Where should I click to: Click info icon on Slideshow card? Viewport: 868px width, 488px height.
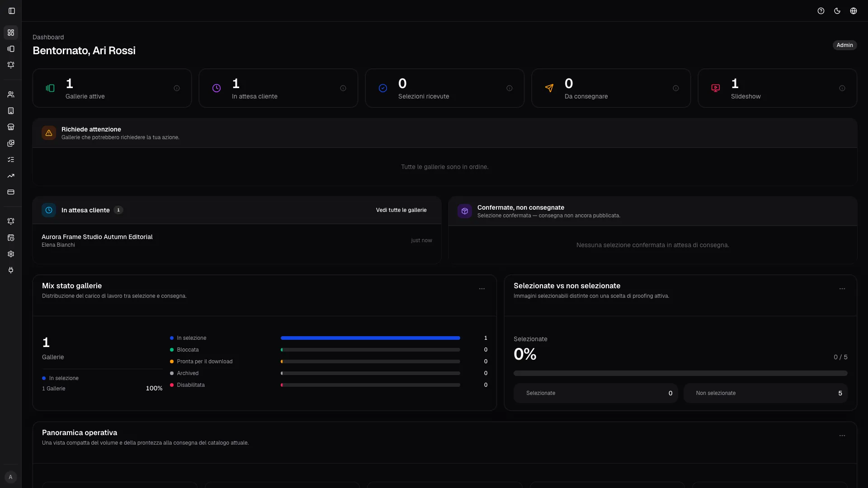[x=842, y=88]
